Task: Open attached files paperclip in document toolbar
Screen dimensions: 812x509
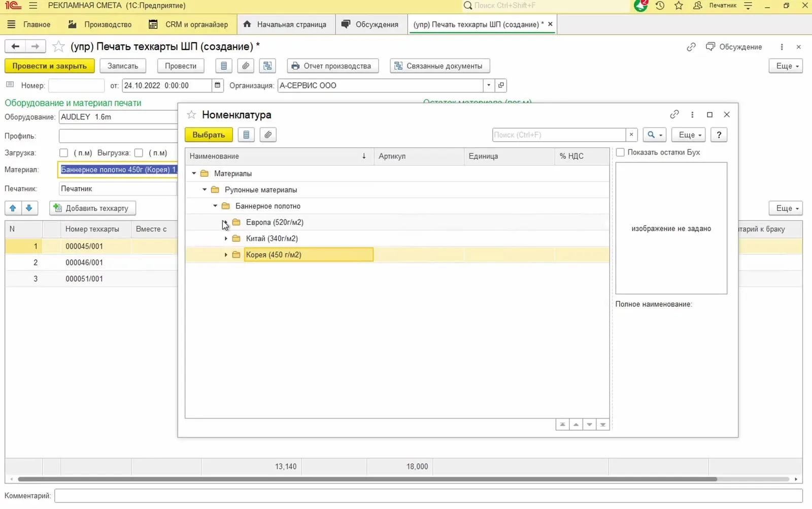Action: 246,66
